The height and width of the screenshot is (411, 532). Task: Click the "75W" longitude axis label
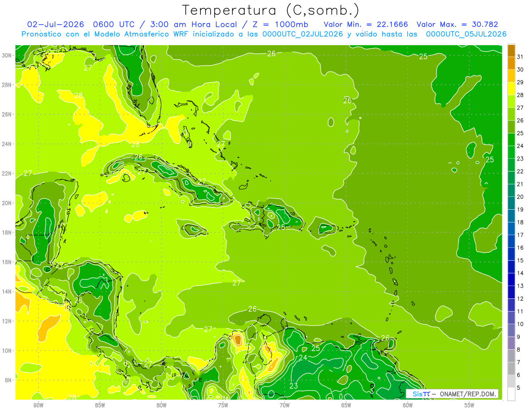(x=223, y=405)
